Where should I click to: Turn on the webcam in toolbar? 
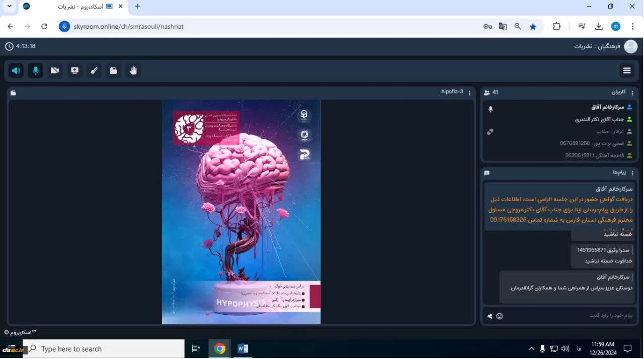55,71
